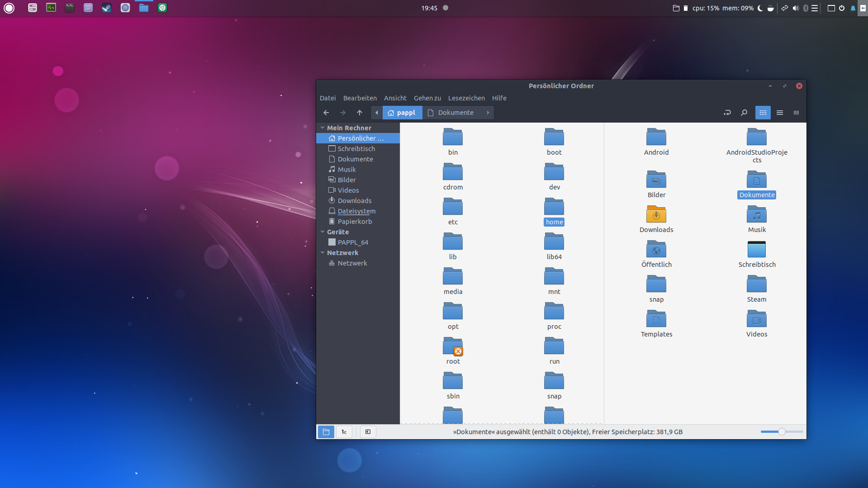
Task: Toggle the location entry path icon
Action: click(727, 113)
